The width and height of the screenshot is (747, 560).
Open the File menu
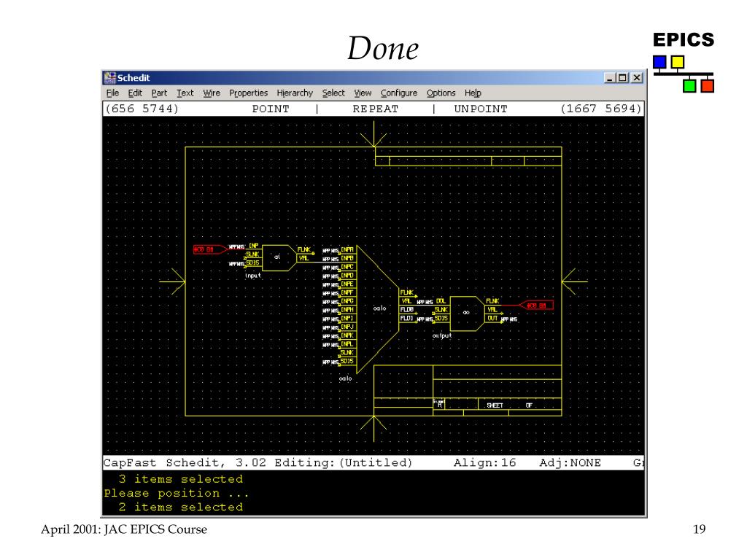(112, 93)
